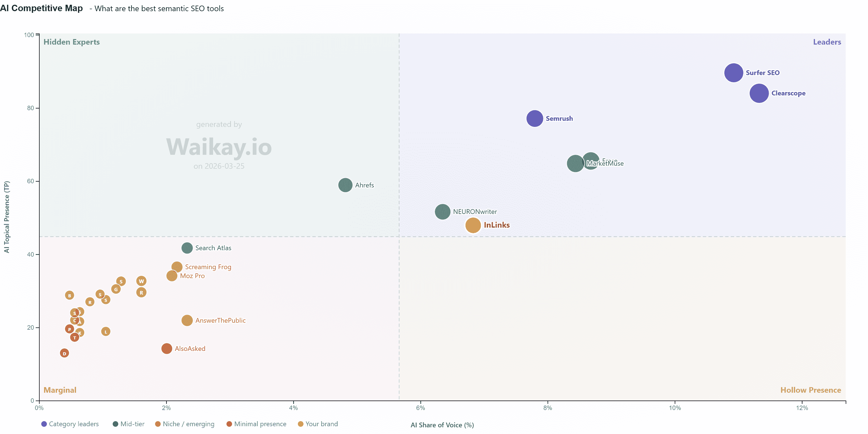This screenshot has height=434, width=868.
Task: Click the Surfer SEO bubble
Action: coord(733,73)
